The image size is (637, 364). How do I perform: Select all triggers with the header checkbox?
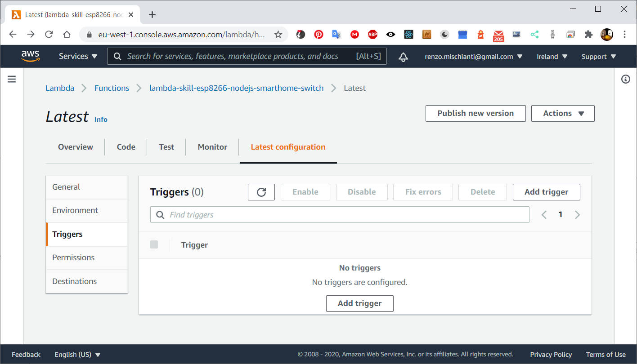(154, 244)
